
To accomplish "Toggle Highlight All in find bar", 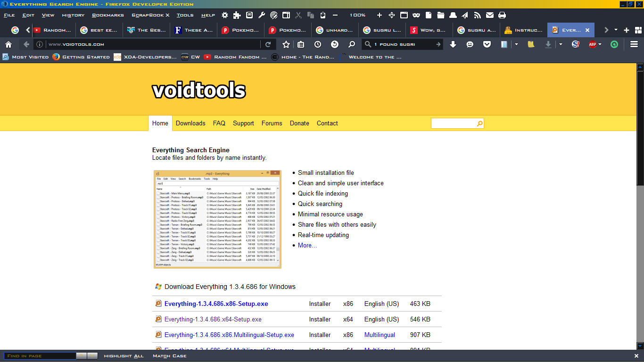I will point(124,356).
